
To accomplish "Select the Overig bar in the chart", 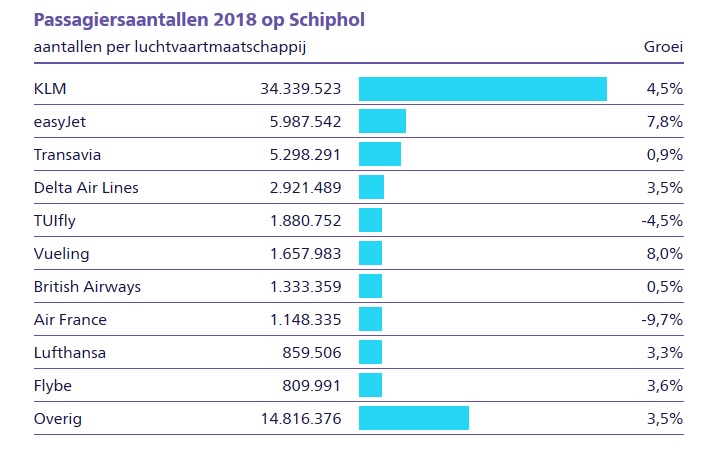I will [x=413, y=419].
